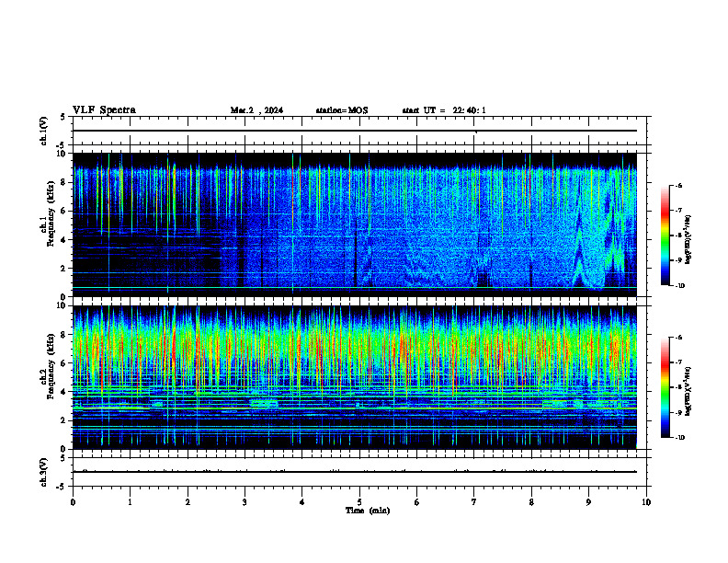
Task: Click the "-5" volt tick on ch.1(V) panel
Action: [x=62, y=145]
